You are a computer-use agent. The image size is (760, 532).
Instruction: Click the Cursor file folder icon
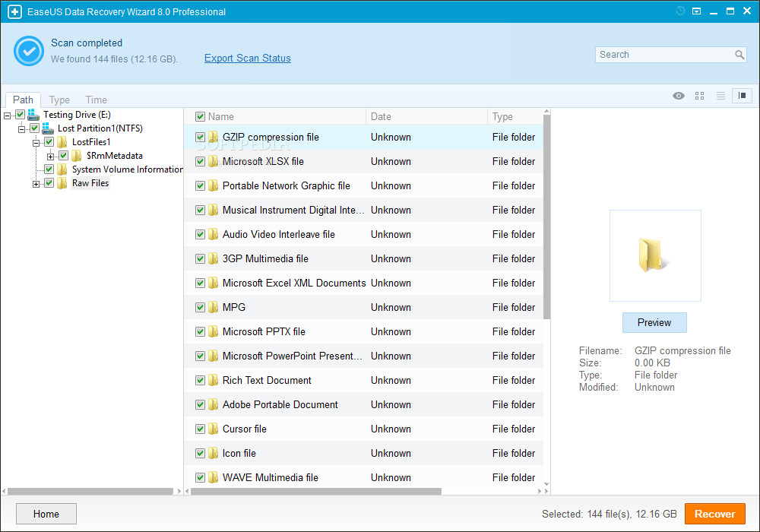[214, 429]
